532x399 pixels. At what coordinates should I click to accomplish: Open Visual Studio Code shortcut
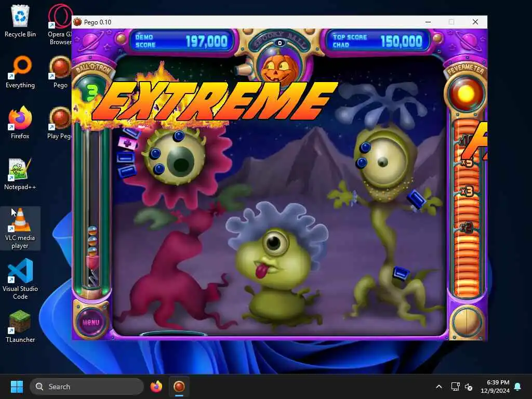tap(20, 279)
